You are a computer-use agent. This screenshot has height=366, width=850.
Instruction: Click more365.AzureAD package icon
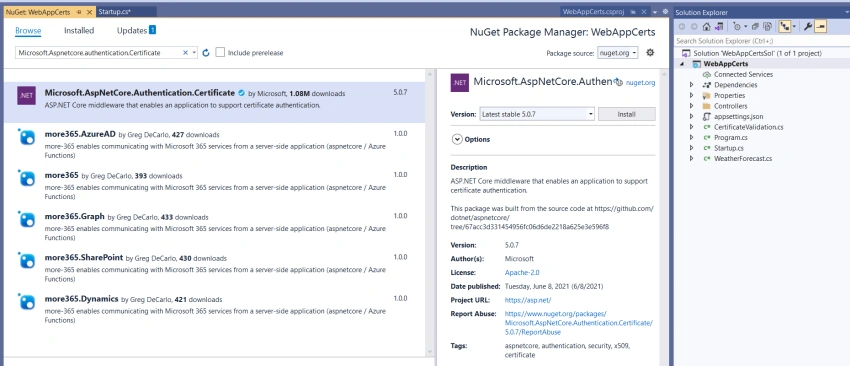26,137
